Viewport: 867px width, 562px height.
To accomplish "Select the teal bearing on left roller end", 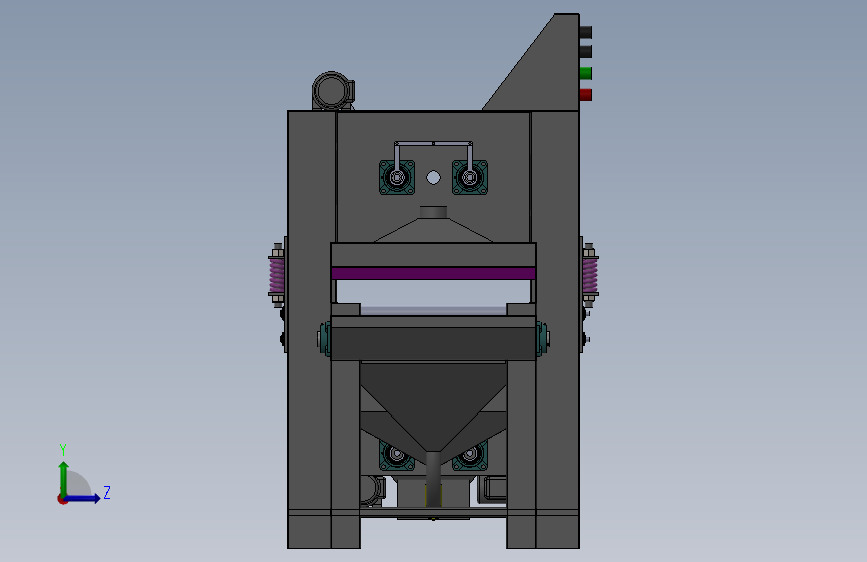I will pyautogui.click(x=325, y=339).
